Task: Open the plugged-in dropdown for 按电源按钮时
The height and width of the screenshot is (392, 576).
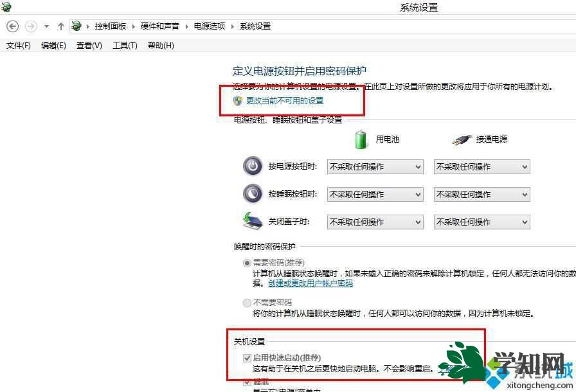Action: coord(482,166)
